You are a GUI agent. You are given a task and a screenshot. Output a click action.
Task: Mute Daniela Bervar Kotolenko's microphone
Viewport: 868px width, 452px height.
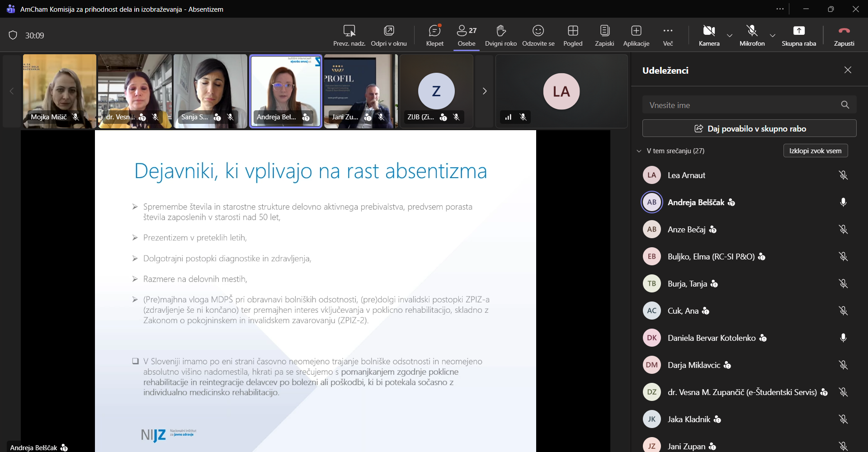tap(843, 338)
